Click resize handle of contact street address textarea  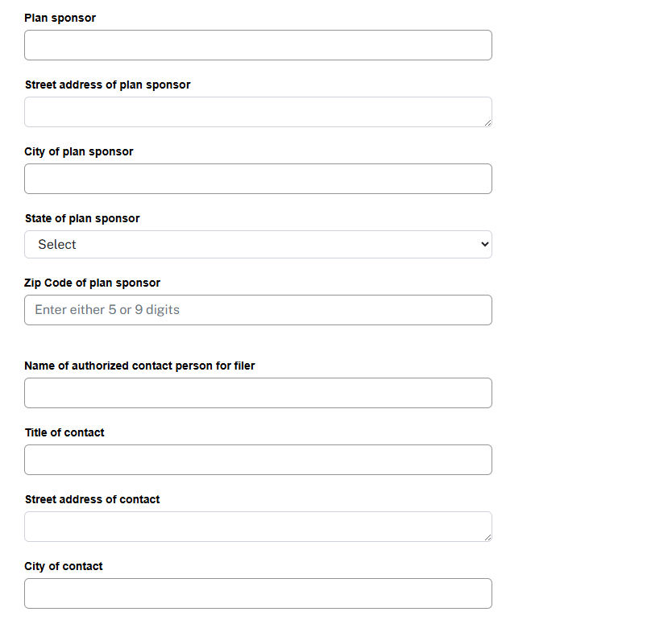[487, 537]
